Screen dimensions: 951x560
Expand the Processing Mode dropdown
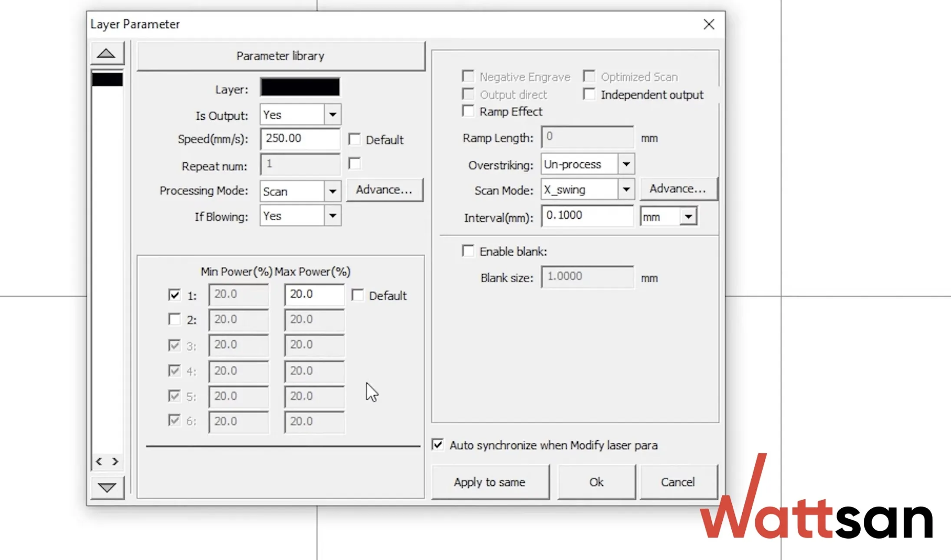[x=332, y=191]
